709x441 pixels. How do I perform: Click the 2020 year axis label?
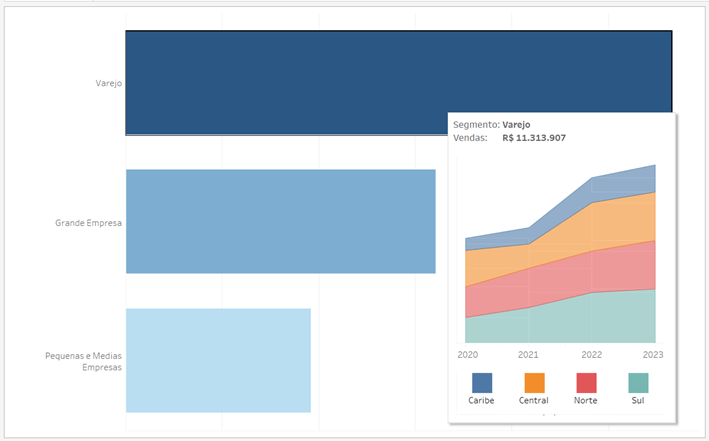coord(468,355)
